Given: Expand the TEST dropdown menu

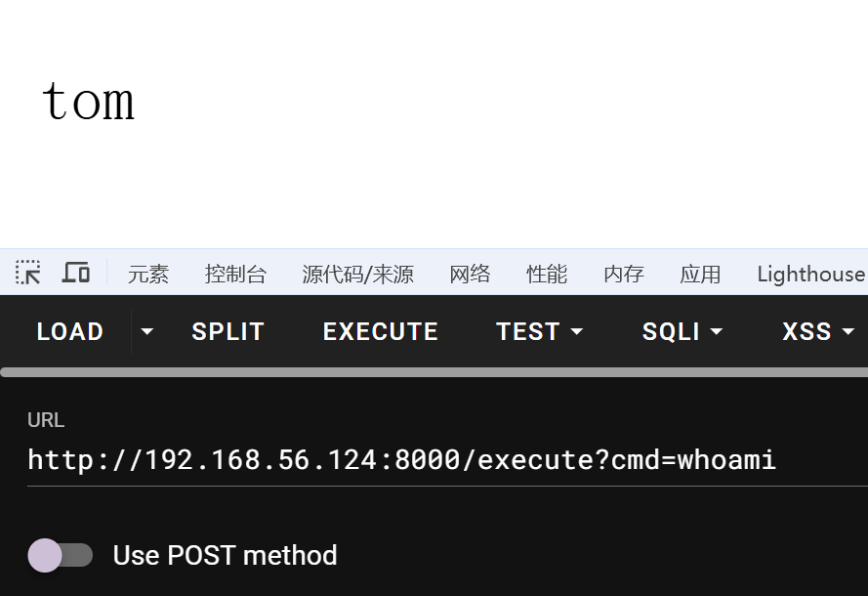Looking at the screenshot, I should [540, 332].
